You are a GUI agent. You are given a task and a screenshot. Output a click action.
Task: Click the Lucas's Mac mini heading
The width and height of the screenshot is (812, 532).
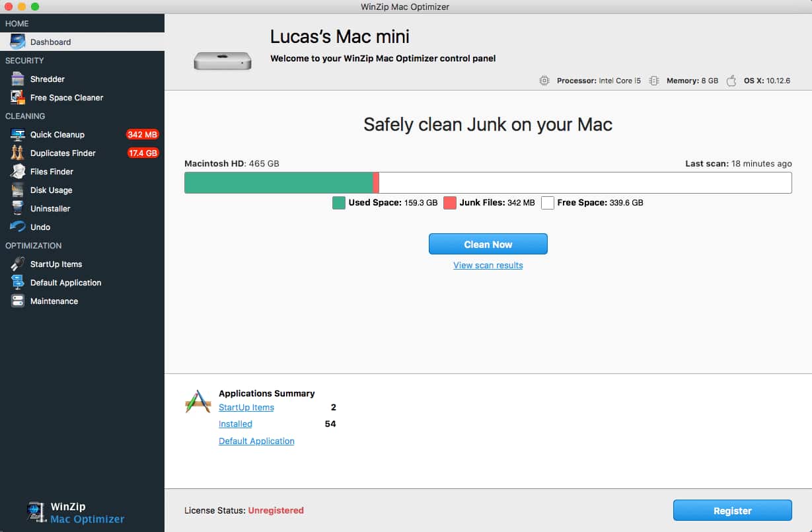pos(340,36)
